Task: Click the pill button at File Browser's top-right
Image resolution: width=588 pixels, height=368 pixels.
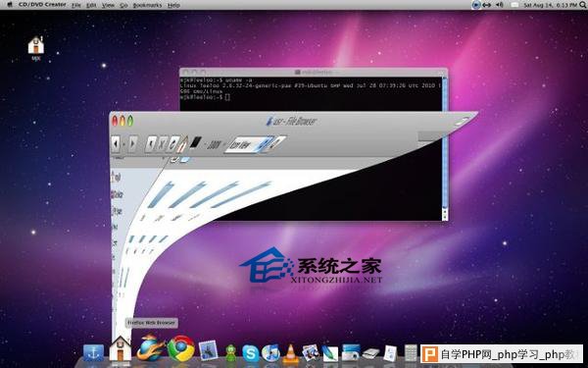Action: 461,122
